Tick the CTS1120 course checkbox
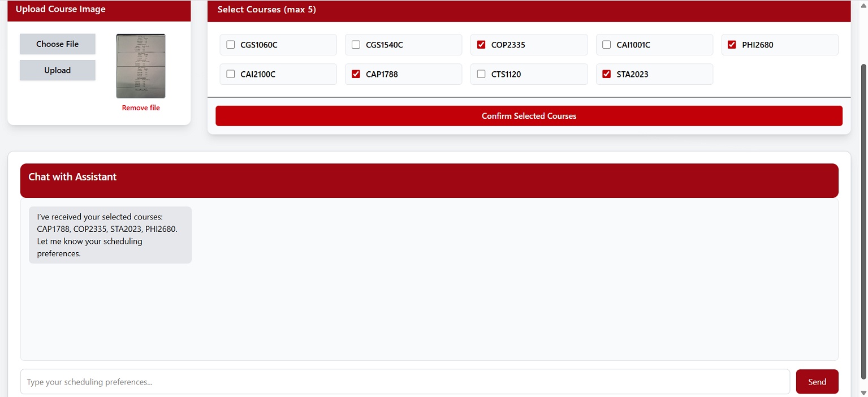The image size is (868, 397). (x=481, y=74)
